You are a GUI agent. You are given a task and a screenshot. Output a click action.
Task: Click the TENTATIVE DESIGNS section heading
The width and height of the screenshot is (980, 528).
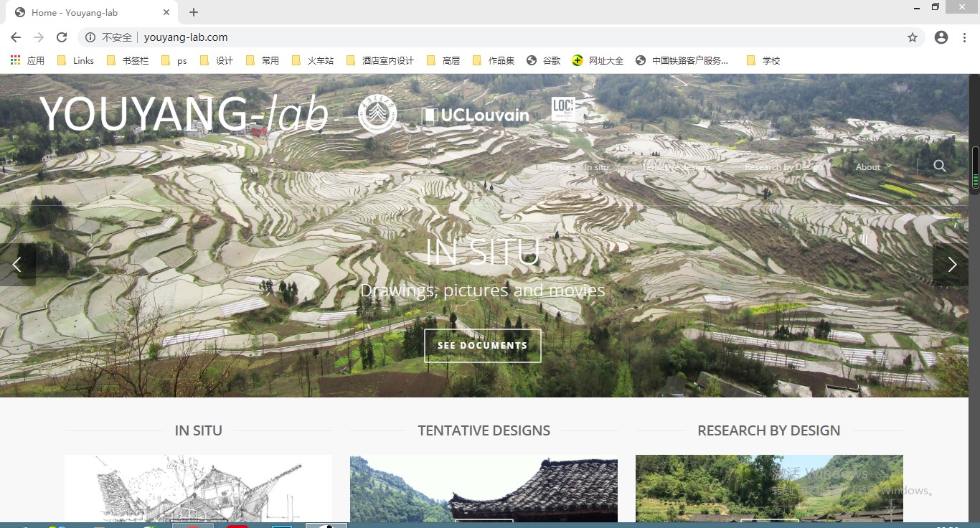click(x=484, y=430)
